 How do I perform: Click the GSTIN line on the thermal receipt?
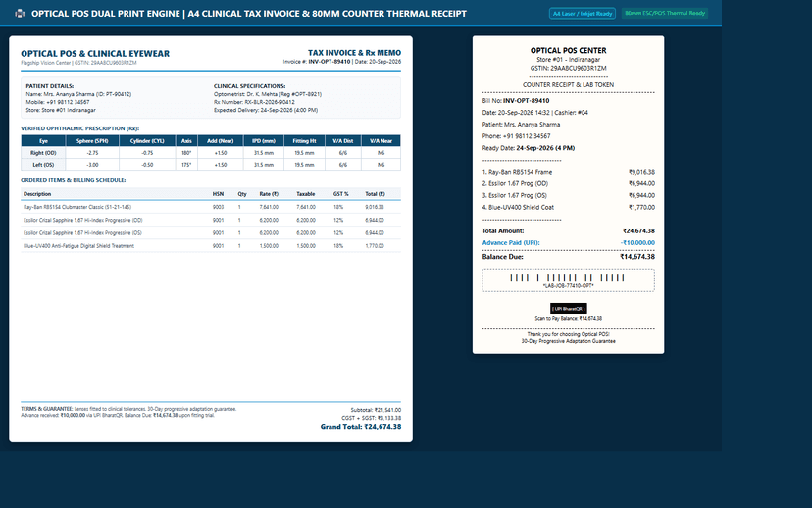coord(568,68)
